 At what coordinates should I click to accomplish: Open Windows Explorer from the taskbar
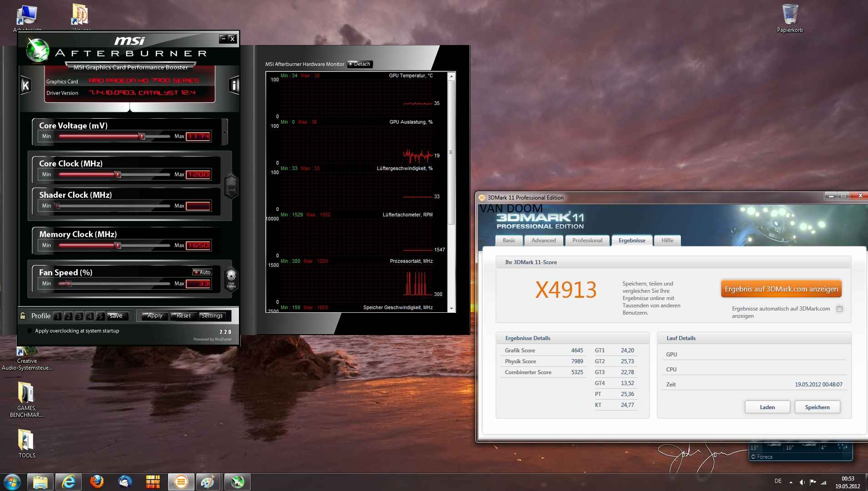[40, 482]
